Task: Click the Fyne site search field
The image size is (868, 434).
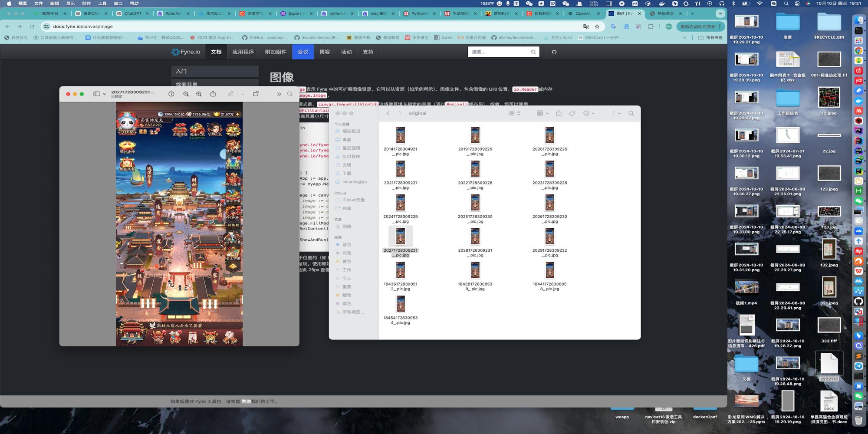Action: click(503, 52)
